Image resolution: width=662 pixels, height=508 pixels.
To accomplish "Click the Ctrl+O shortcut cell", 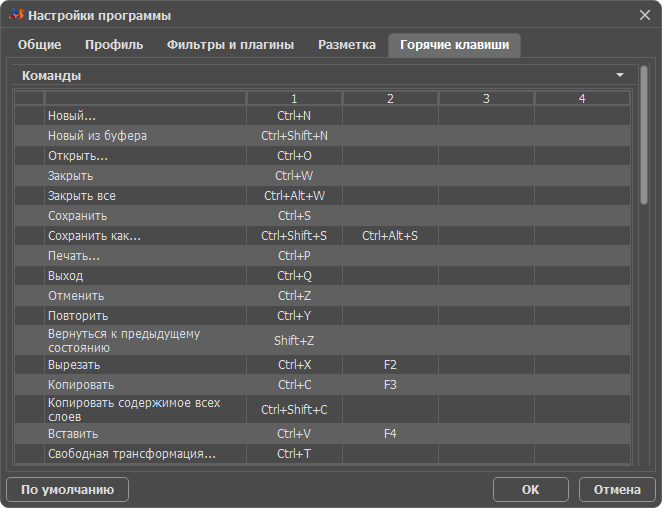I will tap(294, 156).
